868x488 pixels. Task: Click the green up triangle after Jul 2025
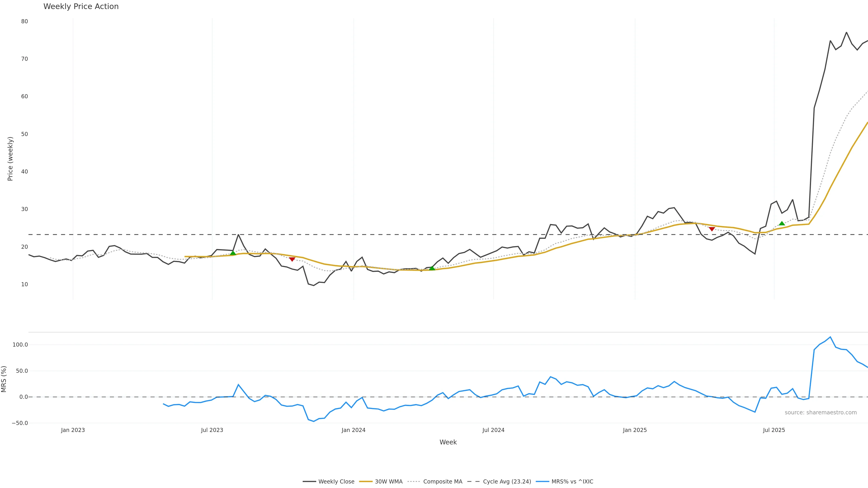point(782,223)
